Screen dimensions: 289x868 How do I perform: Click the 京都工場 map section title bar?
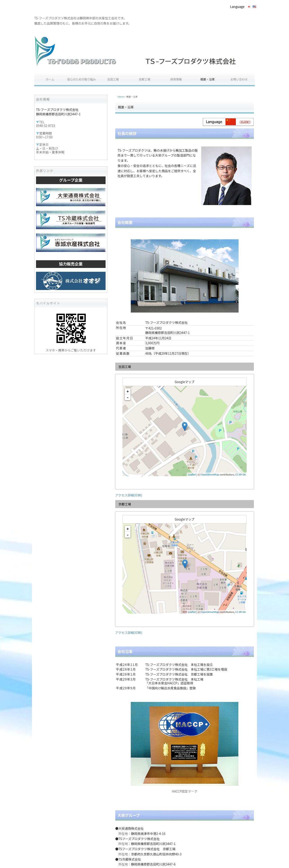(184, 504)
